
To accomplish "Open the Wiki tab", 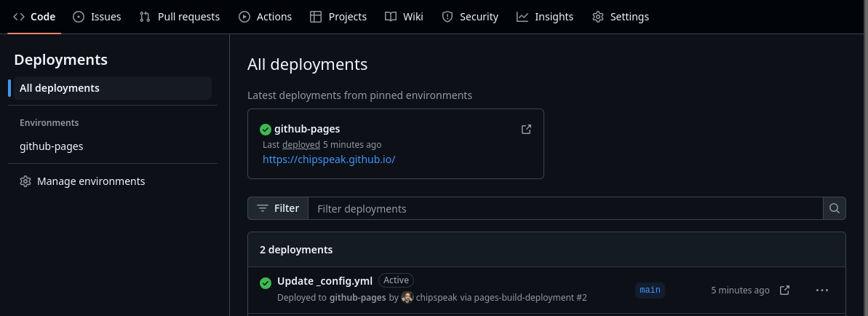I will point(404,17).
